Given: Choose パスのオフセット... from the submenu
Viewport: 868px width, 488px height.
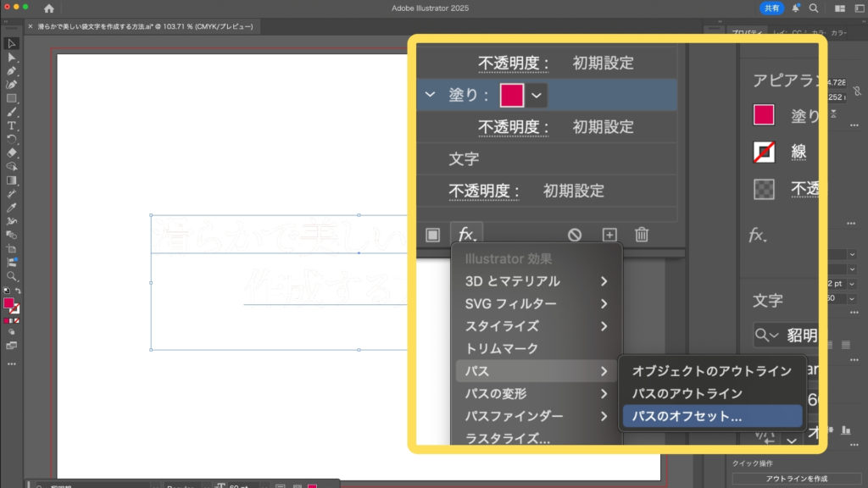Looking at the screenshot, I should (x=687, y=416).
